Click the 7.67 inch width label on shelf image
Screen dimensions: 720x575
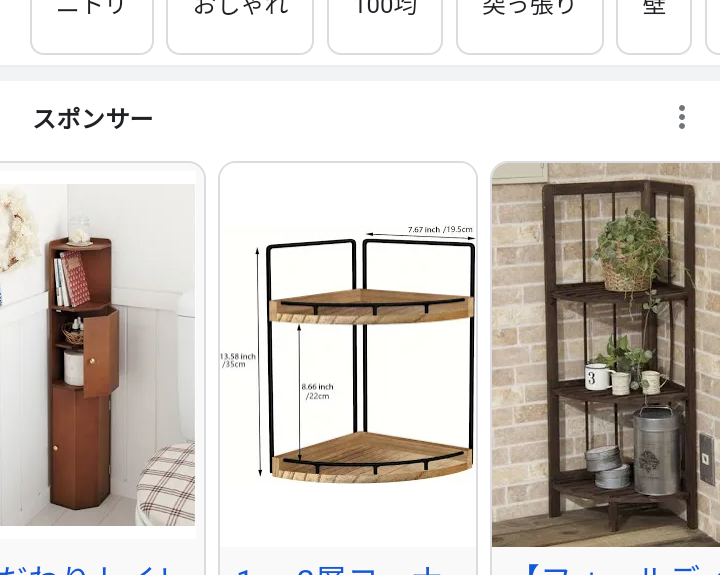(440, 229)
